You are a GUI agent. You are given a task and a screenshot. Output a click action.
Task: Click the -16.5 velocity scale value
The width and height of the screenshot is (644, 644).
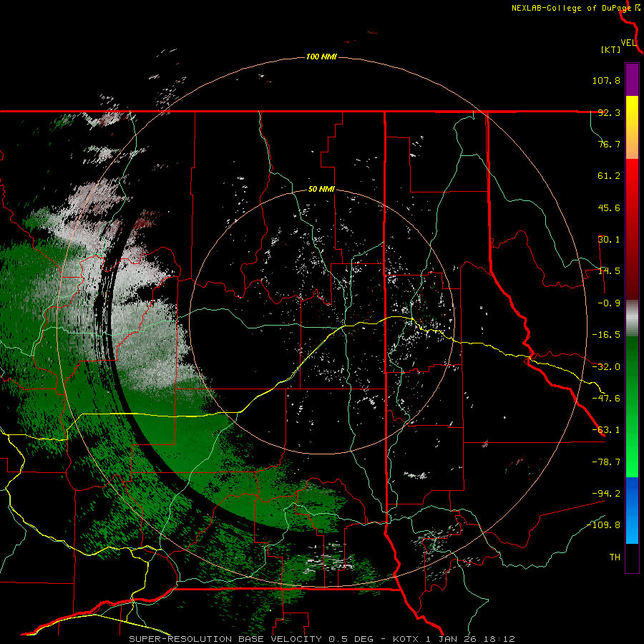(x=606, y=335)
